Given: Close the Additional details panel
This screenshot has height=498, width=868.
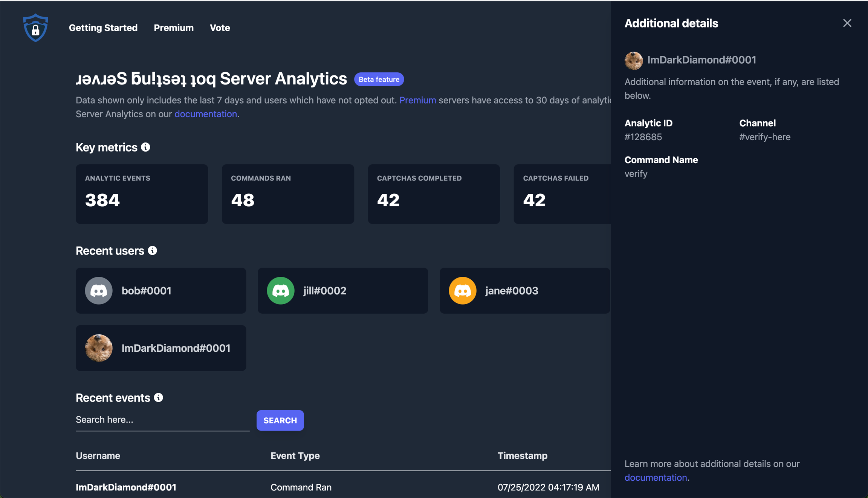Looking at the screenshot, I should click(847, 23).
